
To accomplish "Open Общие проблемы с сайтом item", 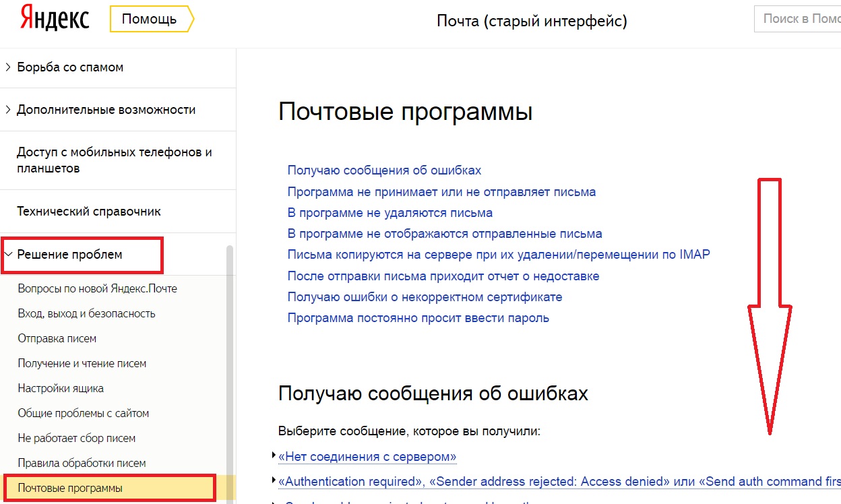I will [x=84, y=413].
